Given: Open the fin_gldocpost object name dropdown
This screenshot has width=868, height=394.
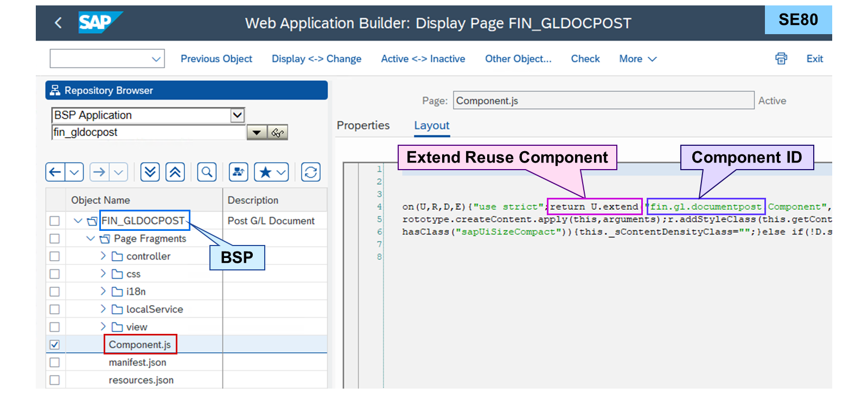Looking at the screenshot, I should 257,133.
